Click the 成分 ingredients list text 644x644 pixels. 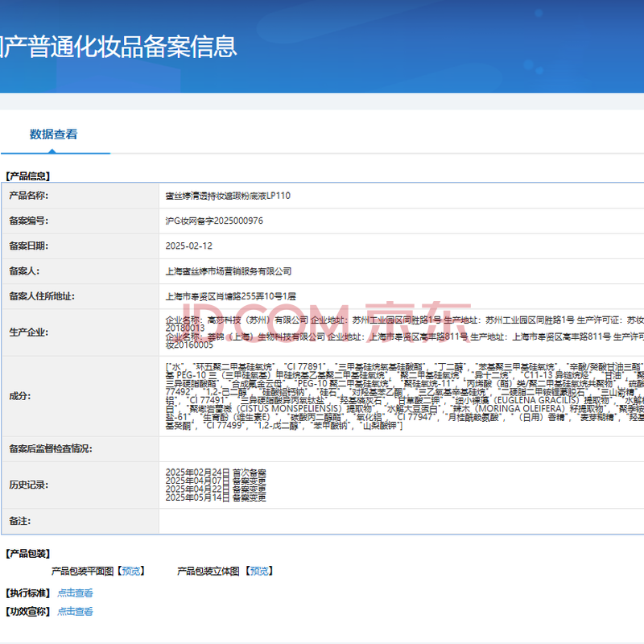[402, 395]
